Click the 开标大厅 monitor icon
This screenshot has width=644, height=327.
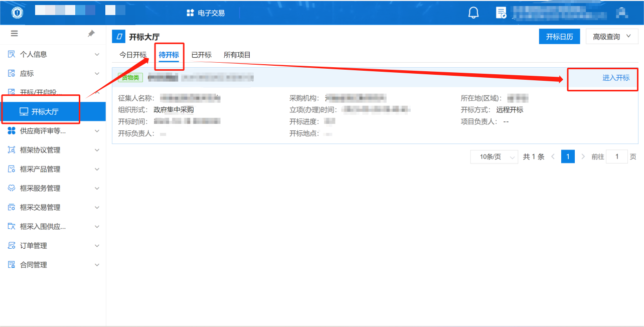(24, 111)
